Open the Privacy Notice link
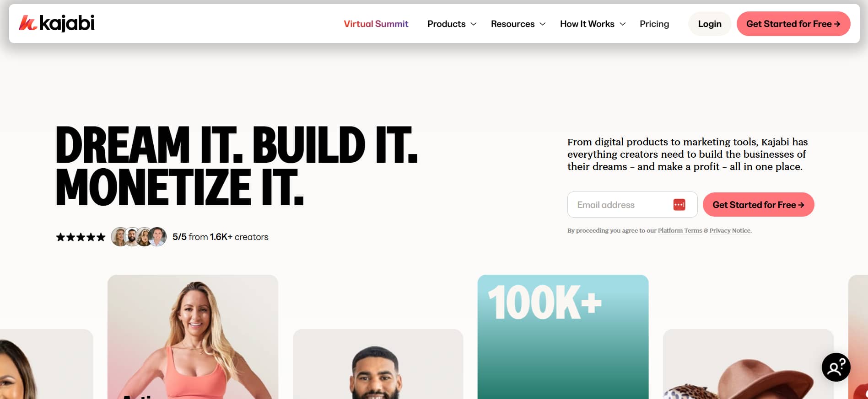Screen dimensions: 868x399 tap(730, 230)
